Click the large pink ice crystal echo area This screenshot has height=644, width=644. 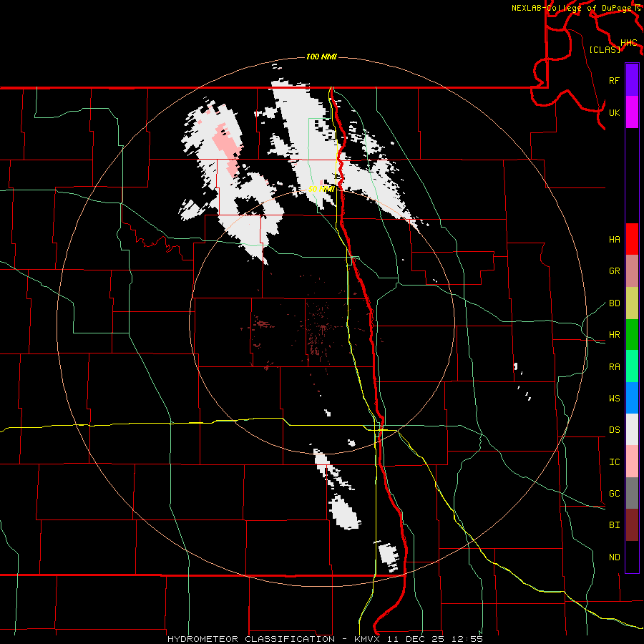click(x=226, y=149)
